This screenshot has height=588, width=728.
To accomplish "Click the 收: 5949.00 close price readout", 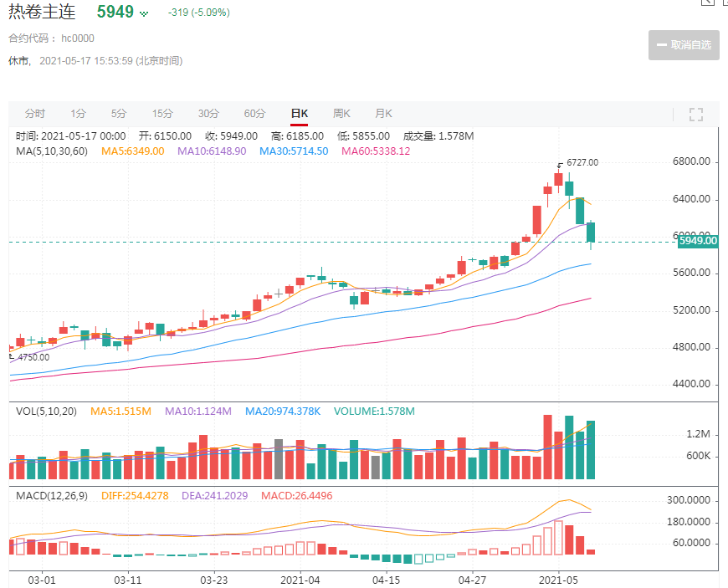I will (231, 136).
